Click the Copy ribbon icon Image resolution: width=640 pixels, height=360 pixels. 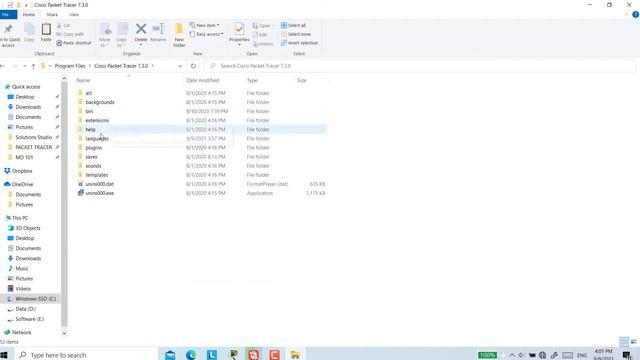(29, 33)
